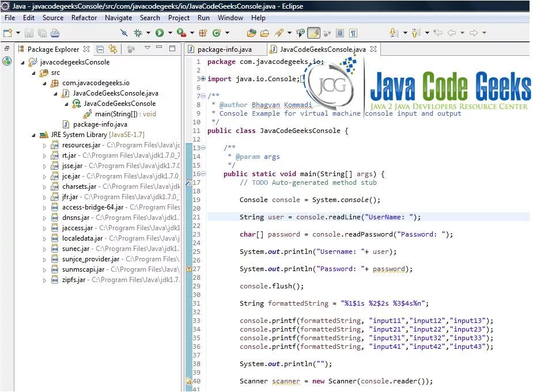The height and width of the screenshot is (392, 533).
Task: Maximize the Package Explorer view
Action: pyautogui.click(x=172, y=48)
